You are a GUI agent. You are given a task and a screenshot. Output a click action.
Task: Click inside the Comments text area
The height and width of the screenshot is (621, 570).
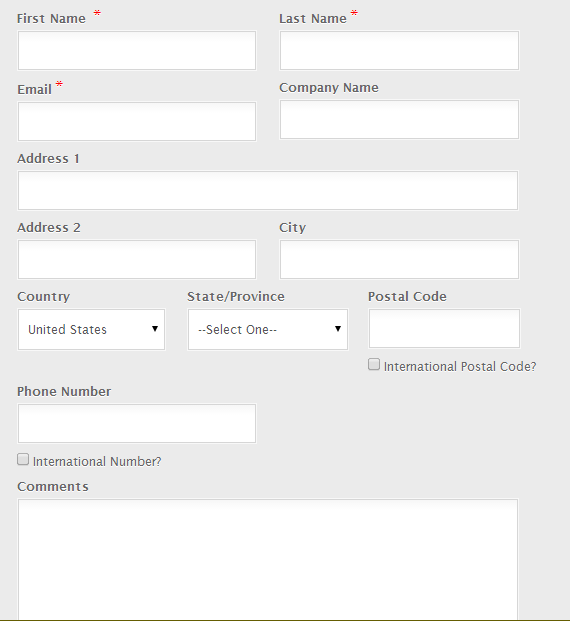click(268, 559)
